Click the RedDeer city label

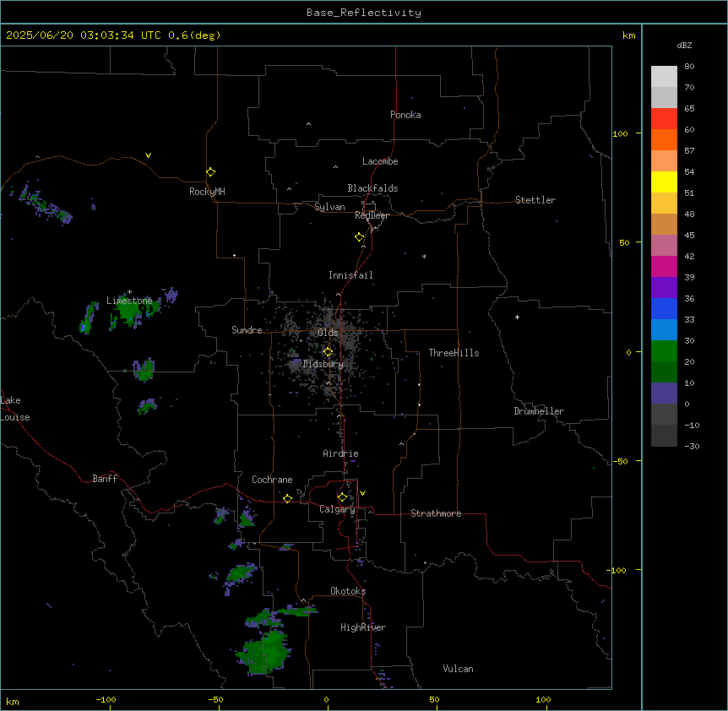coord(372,215)
